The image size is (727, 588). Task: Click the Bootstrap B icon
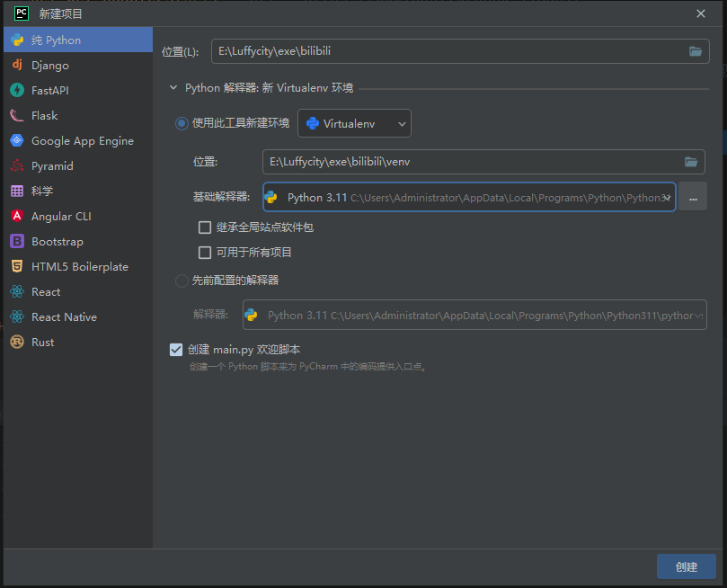(17, 241)
